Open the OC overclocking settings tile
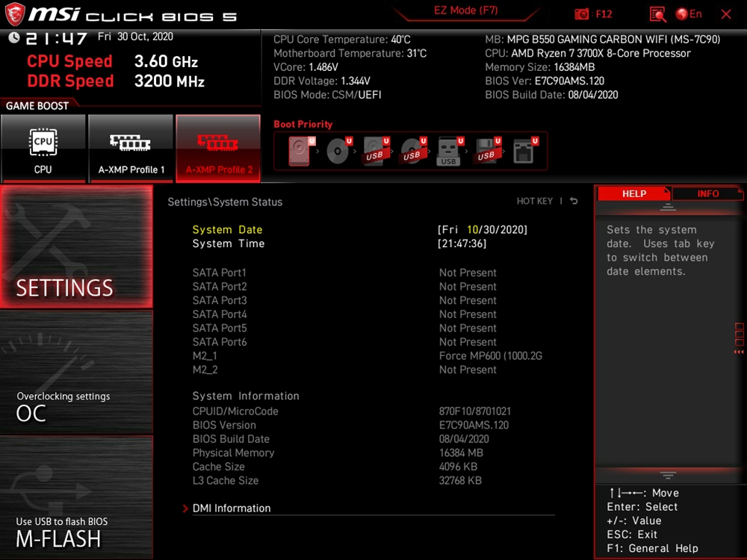747x560 pixels. [x=76, y=372]
